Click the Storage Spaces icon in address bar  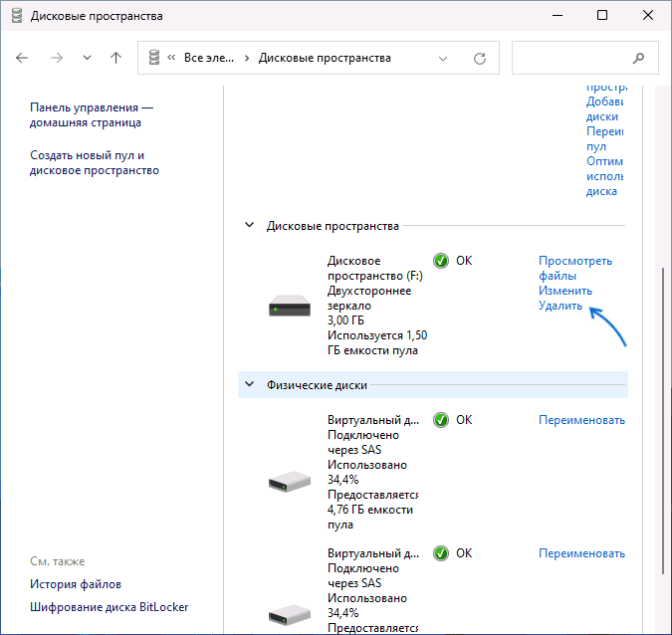coord(154,58)
